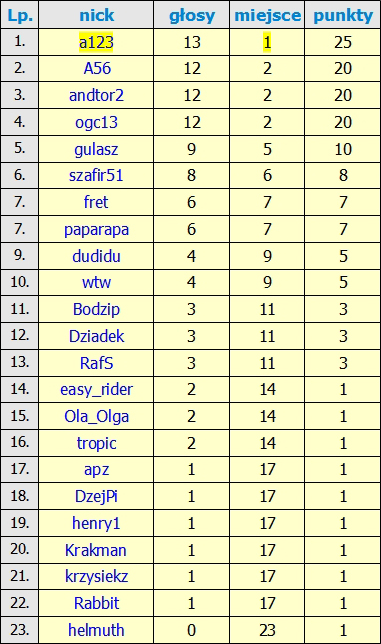
Task: Select paparapa nick link
Action: 96,229
